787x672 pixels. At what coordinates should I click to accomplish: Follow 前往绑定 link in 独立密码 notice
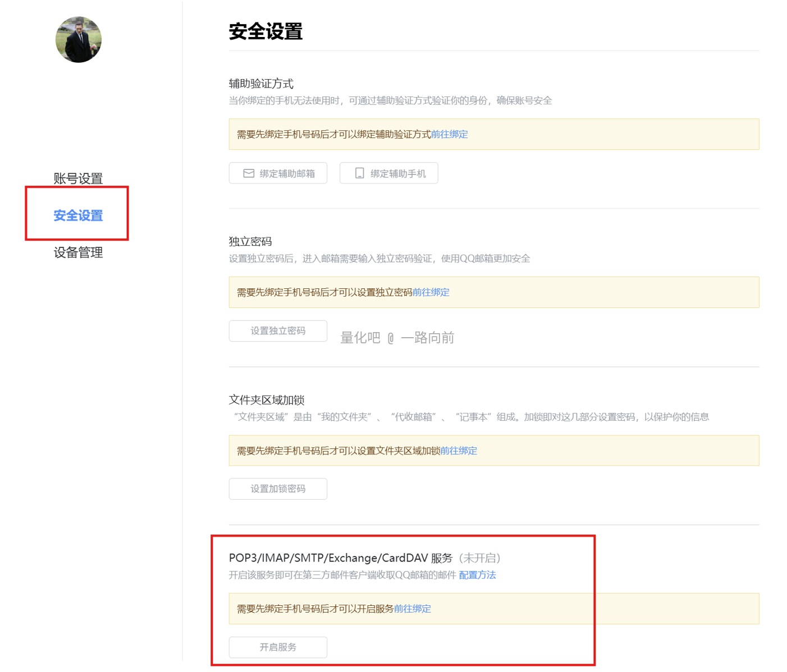(431, 292)
